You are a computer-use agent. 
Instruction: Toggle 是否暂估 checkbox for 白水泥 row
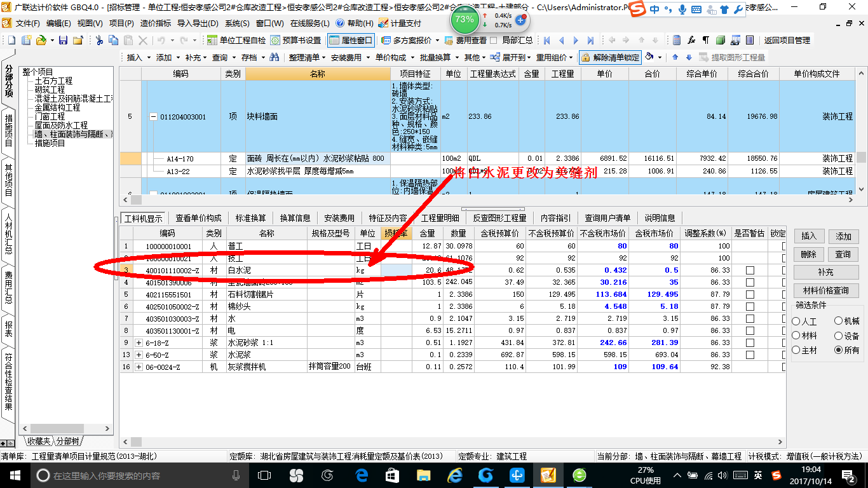(750, 270)
